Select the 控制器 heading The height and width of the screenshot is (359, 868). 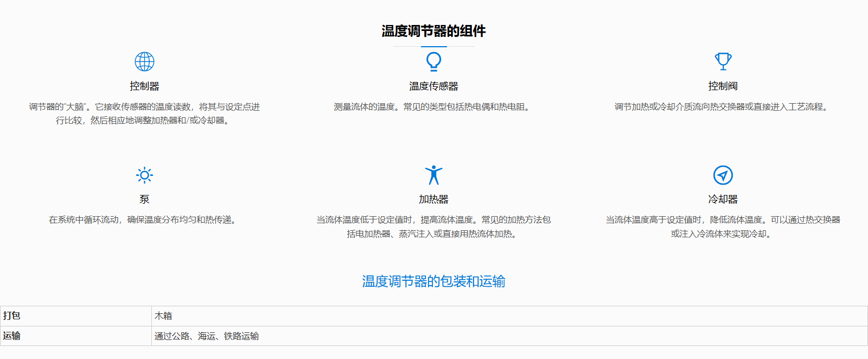tap(144, 86)
